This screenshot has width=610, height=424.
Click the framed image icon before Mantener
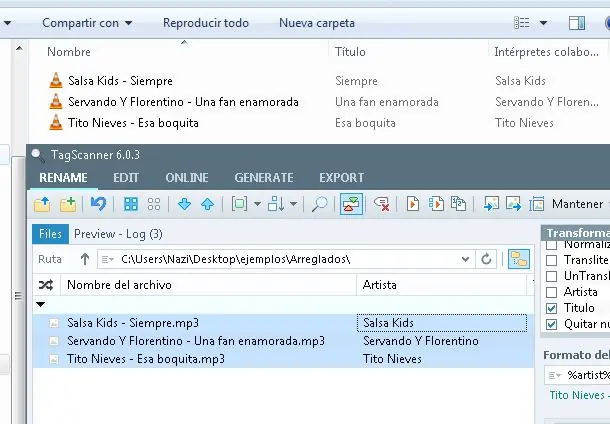(x=537, y=204)
